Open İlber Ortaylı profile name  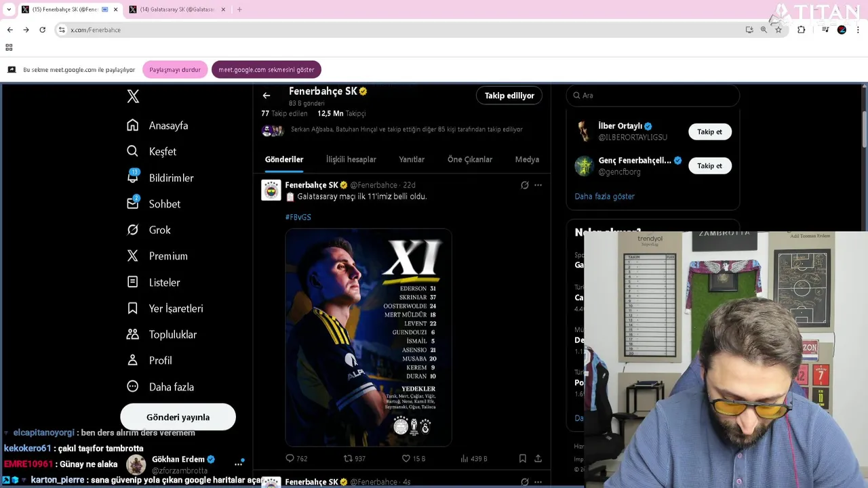tap(620, 126)
